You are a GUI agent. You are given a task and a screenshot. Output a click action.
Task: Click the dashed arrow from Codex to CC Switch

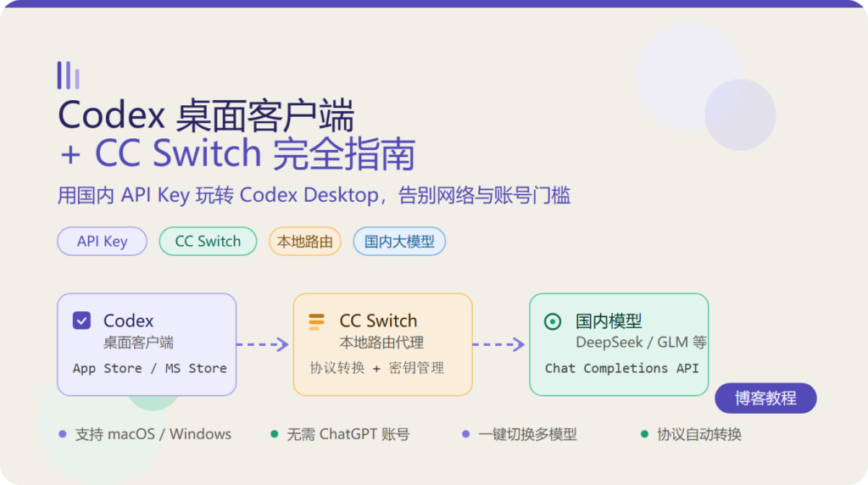pos(263,344)
